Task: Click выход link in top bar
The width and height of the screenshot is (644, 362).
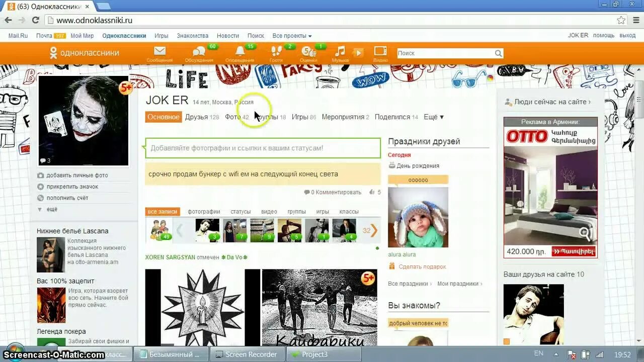Action: [627, 35]
